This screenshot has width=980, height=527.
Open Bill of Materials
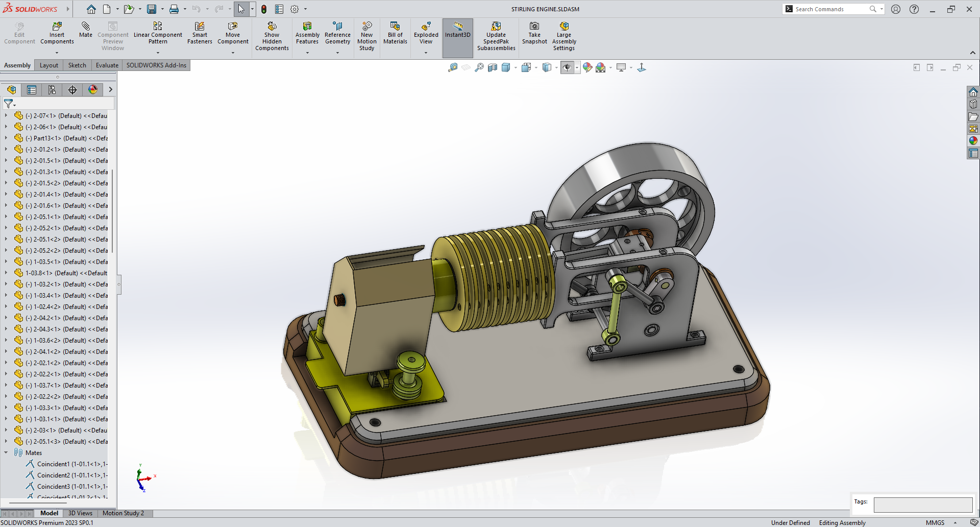click(395, 33)
